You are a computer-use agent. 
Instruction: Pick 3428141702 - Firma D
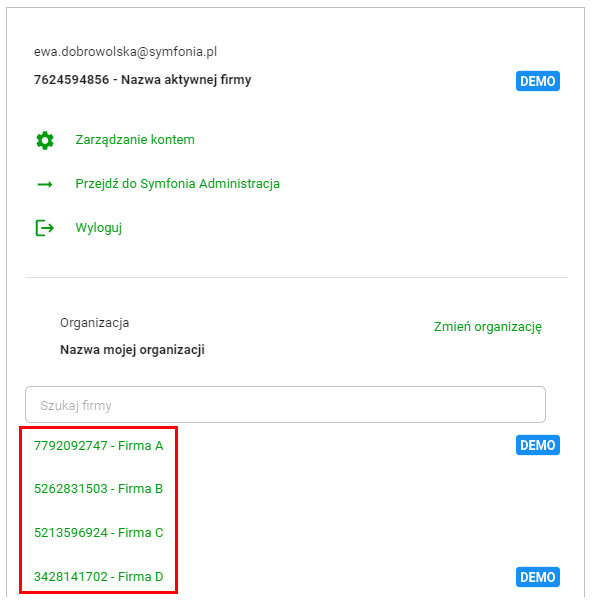point(98,577)
